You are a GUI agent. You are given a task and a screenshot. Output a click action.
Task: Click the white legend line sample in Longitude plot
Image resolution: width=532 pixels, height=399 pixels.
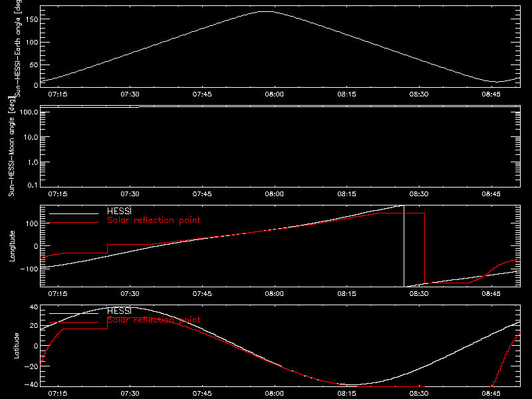pos(74,213)
